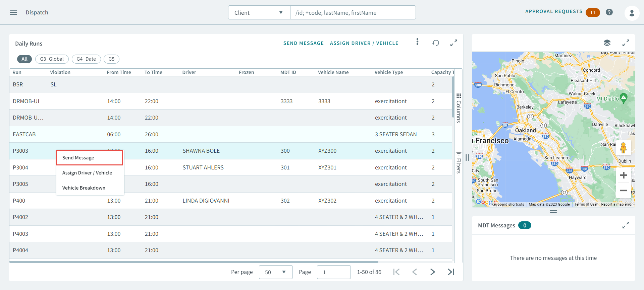Toggle the G4_Date filter chip

point(86,59)
